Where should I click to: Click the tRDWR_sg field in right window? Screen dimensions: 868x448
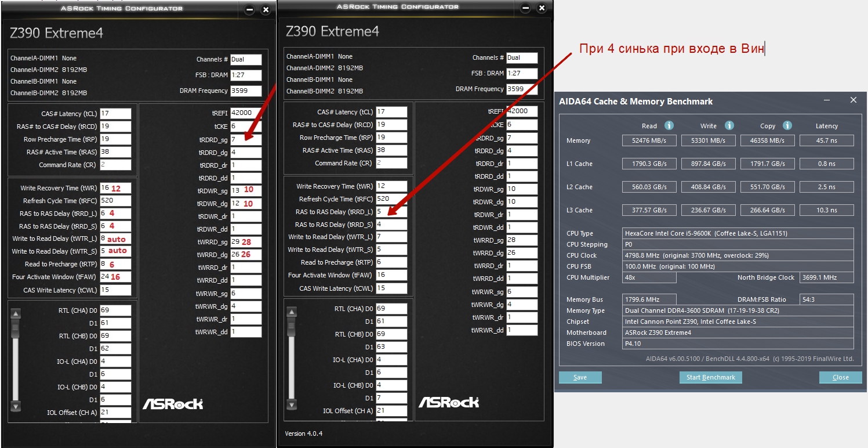click(522, 189)
